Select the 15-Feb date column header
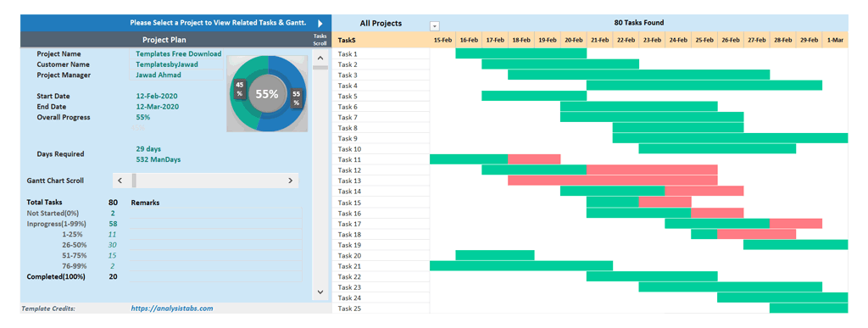This screenshot has width=868, height=328. tap(442, 40)
